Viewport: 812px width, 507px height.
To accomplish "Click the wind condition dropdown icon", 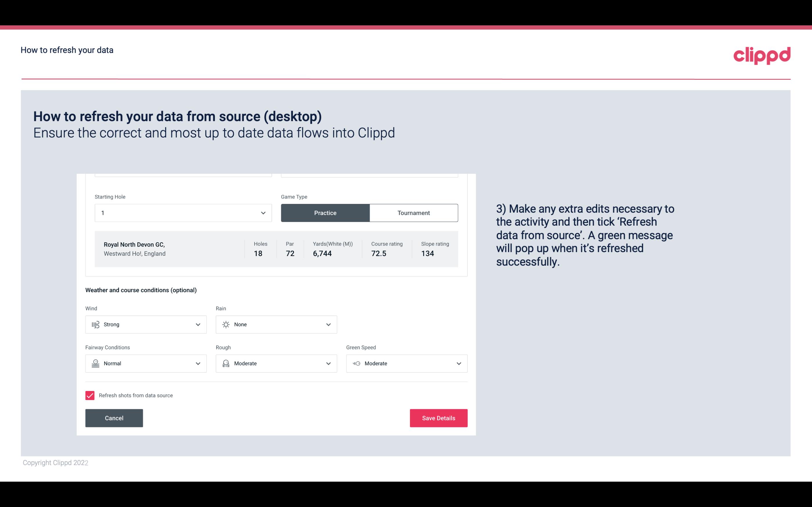I will point(198,324).
